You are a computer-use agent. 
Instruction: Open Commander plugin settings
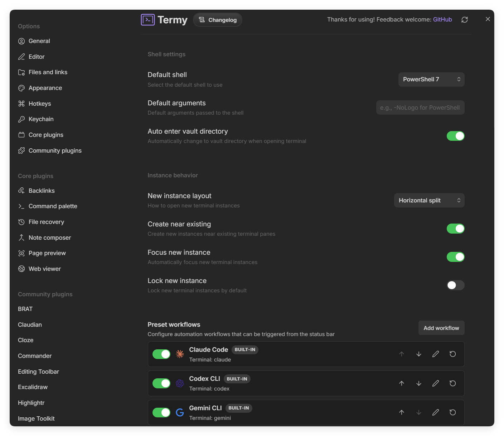coord(35,356)
